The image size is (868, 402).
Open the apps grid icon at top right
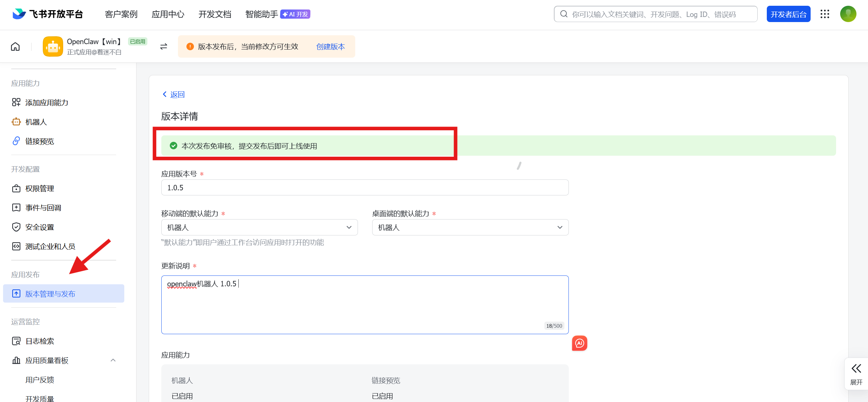(x=825, y=14)
